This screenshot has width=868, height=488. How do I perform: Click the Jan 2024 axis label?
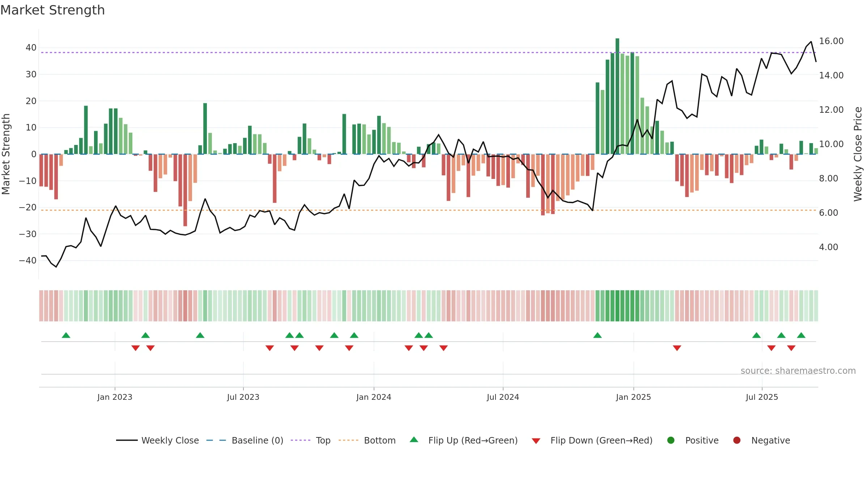pos(374,397)
